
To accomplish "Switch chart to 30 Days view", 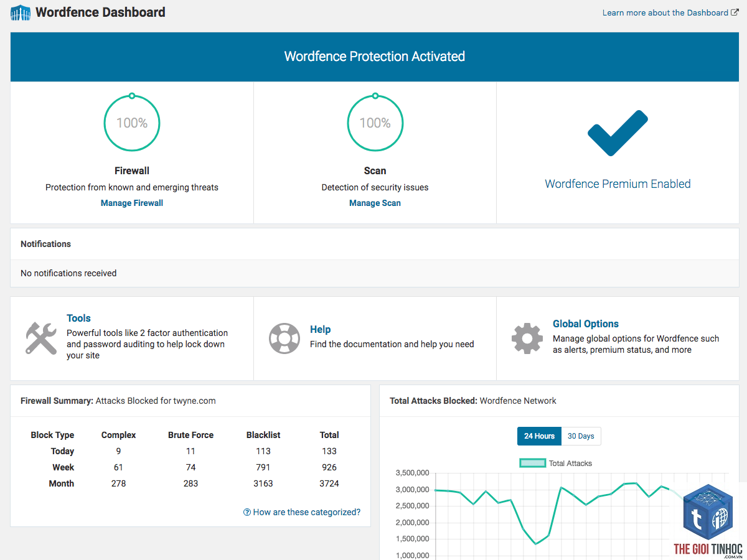I will (581, 436).
